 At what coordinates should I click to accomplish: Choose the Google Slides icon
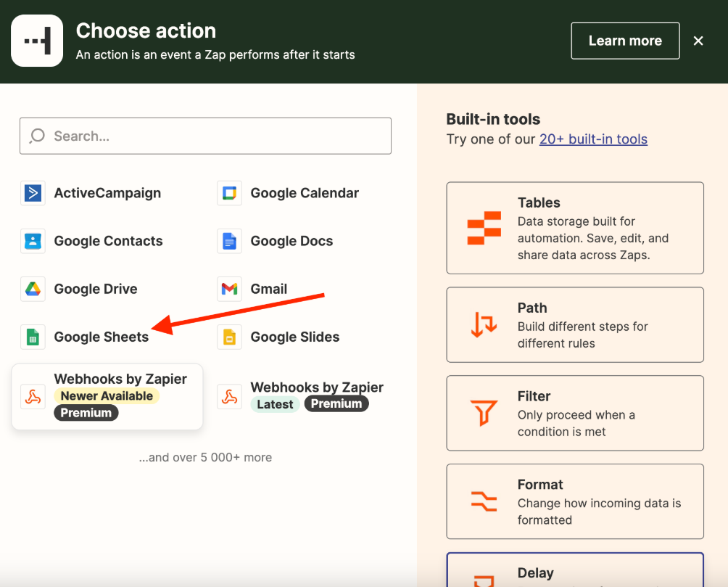(x=229, y=337)
